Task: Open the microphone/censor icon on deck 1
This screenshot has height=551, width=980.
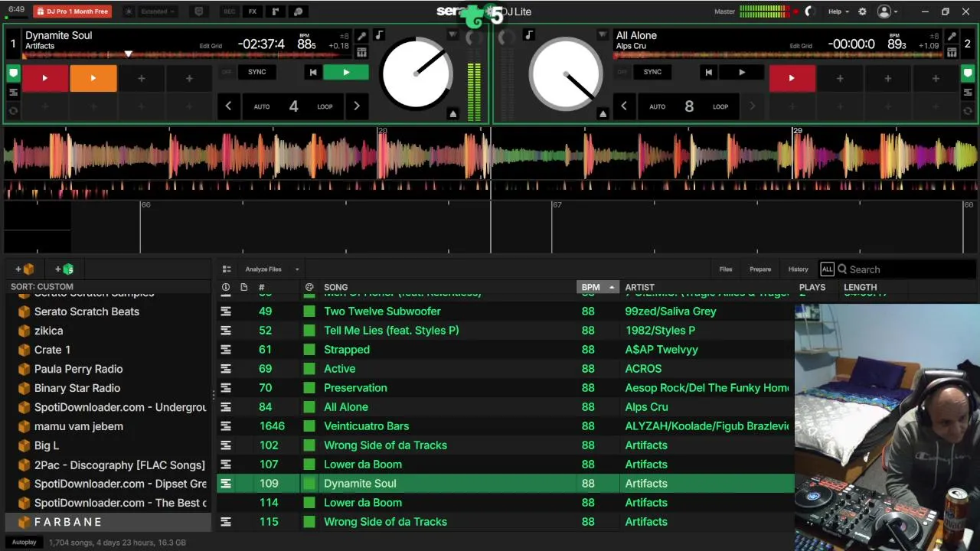Action: coord(361,36)
